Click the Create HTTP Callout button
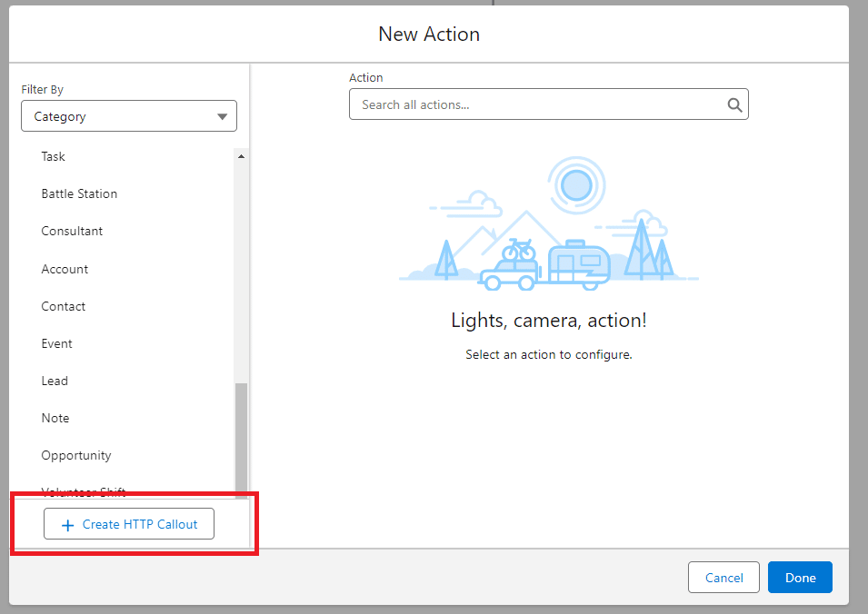Image resolution: width=868 pixels, height=614 pixels. (129, 524)
